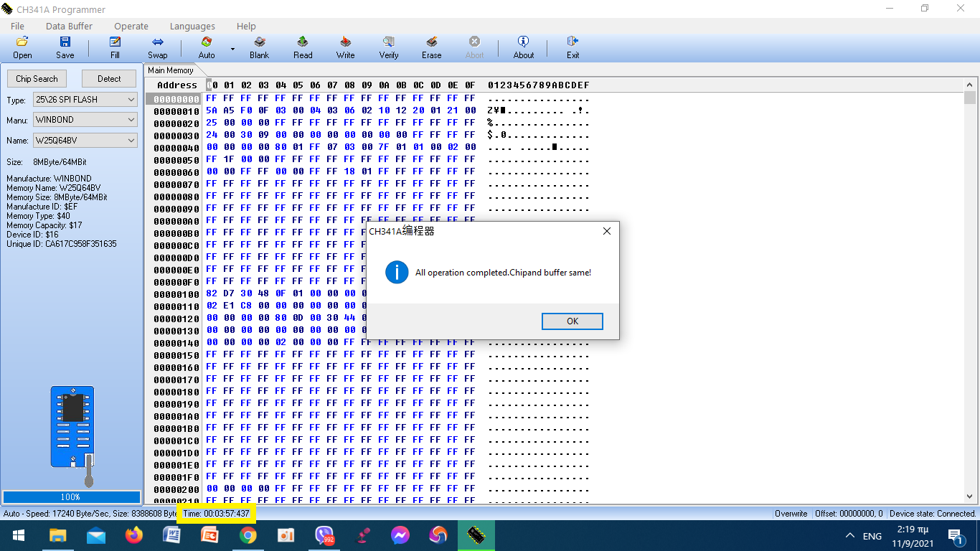
Task: Open File Explorer from the taskbar
Action: point(57,535)
